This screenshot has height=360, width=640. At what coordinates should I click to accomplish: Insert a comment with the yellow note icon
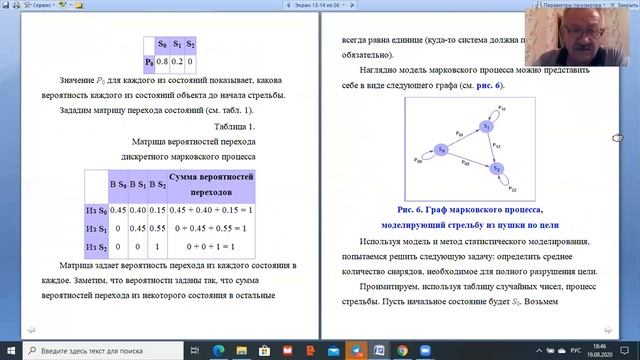[x=79, y=5]
